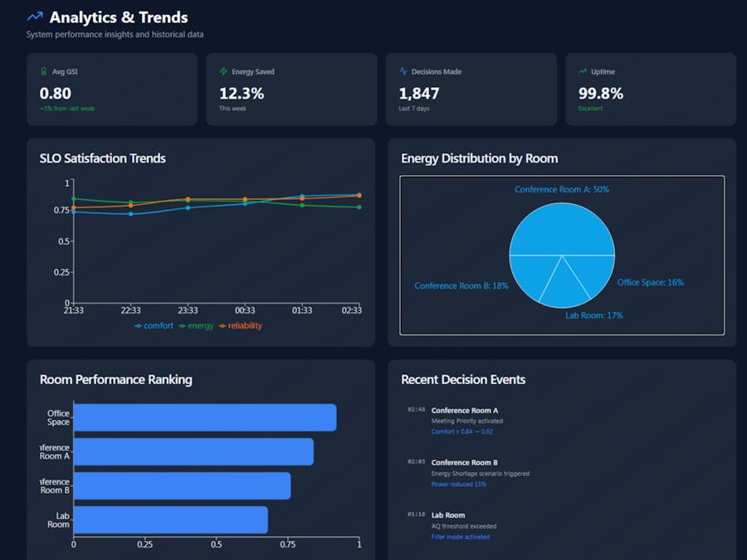
Task: Click the Recent Decision Events heading
Action: 463,379
